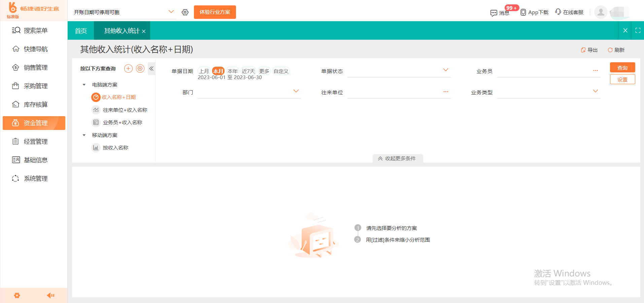Select the 上月 date filter

(x=204, y=71)
